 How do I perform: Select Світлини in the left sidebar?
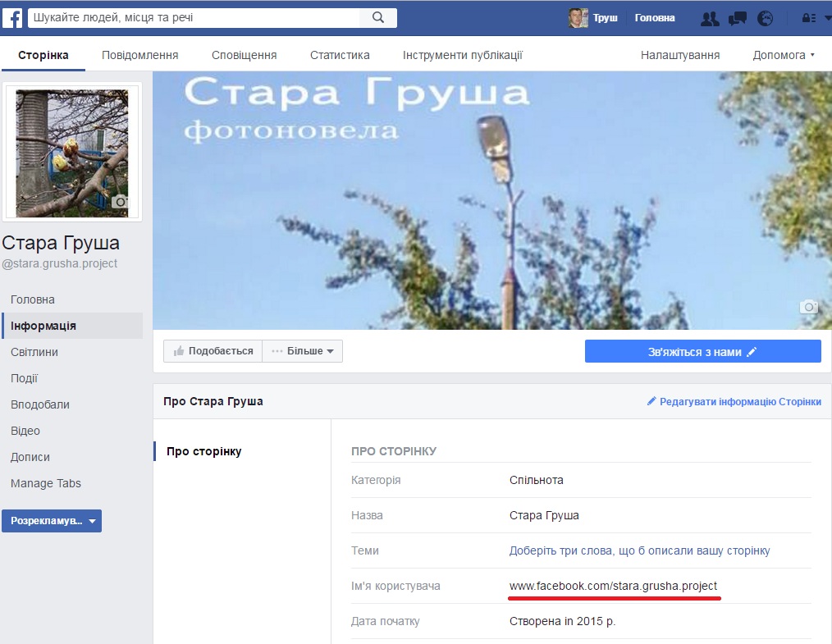[34, 352]
